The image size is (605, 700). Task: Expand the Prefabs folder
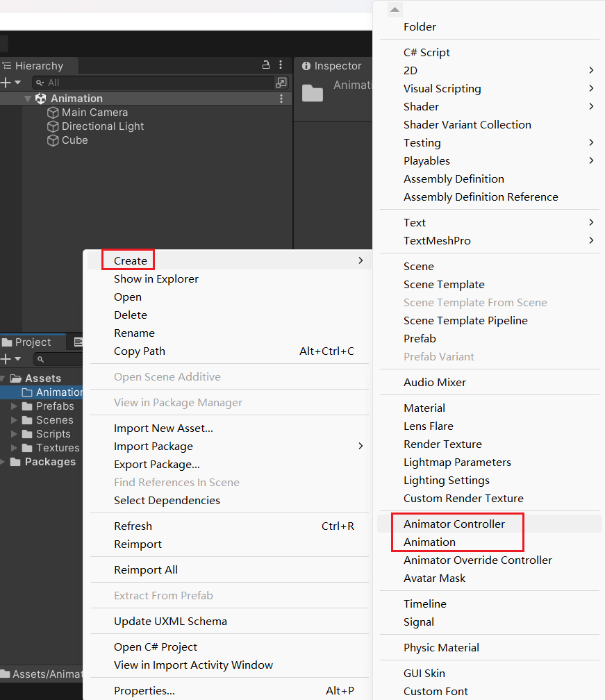click(14, 406)
